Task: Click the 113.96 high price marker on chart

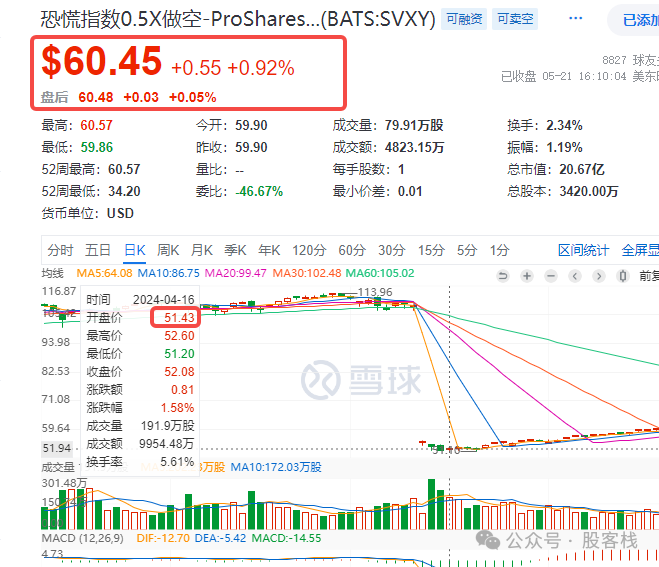Action: pos(375,292)
